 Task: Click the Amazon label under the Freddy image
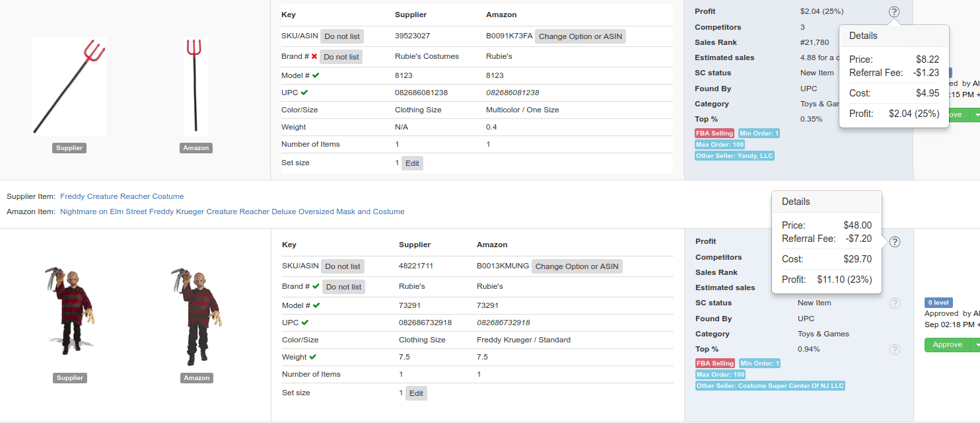(196, 378)
